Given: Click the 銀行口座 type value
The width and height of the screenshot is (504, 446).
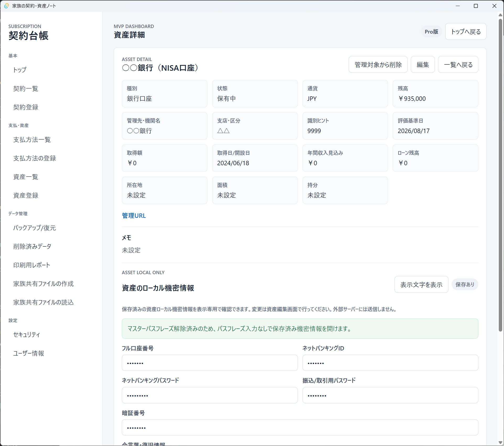Looking at the screenshot, I should tap(139, 99).
